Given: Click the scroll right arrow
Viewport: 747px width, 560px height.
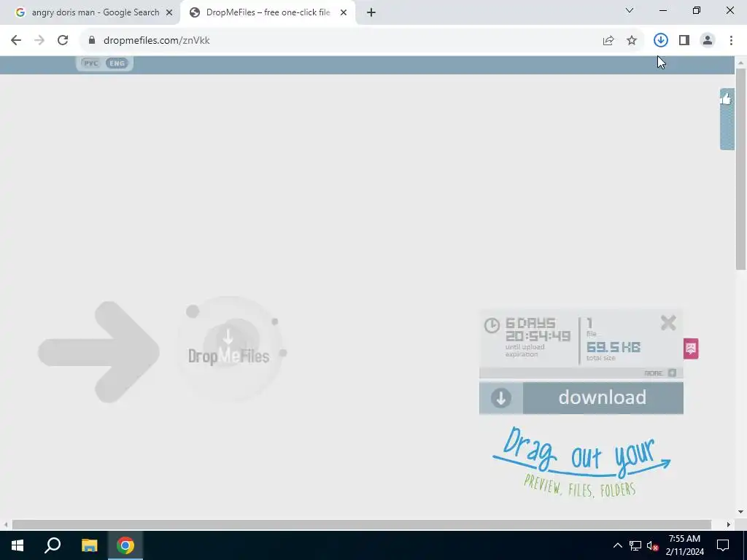Looking at the screenshot, I should 729,524.
